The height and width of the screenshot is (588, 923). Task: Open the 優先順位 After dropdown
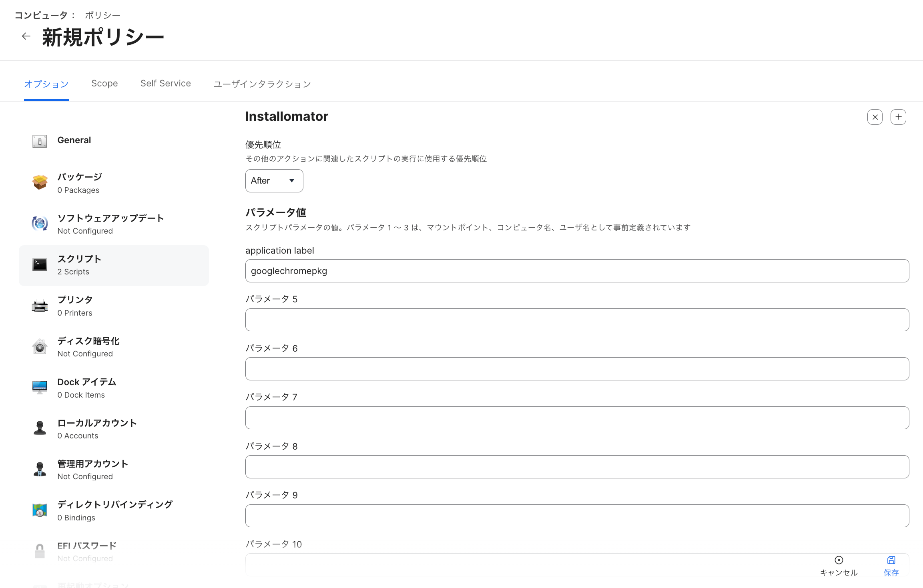[x=274, y=181]
